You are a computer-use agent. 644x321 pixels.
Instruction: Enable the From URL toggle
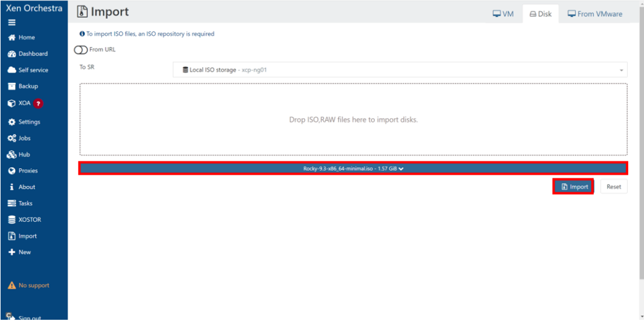(x=81, y=50)
